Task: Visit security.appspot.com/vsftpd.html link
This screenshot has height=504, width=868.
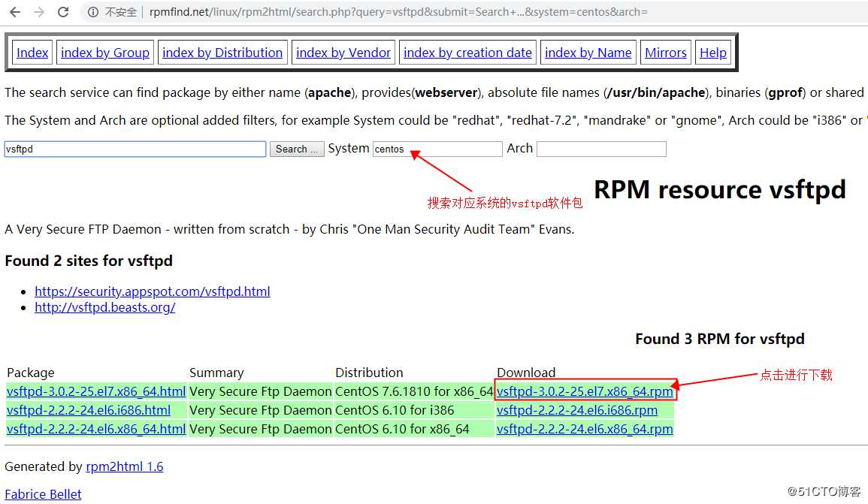Action: [x=153, y=291]
